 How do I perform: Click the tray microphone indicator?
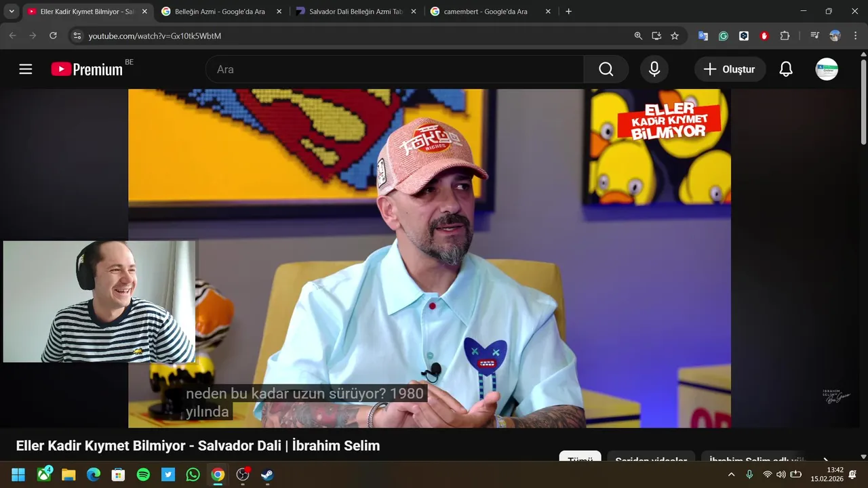749,474
